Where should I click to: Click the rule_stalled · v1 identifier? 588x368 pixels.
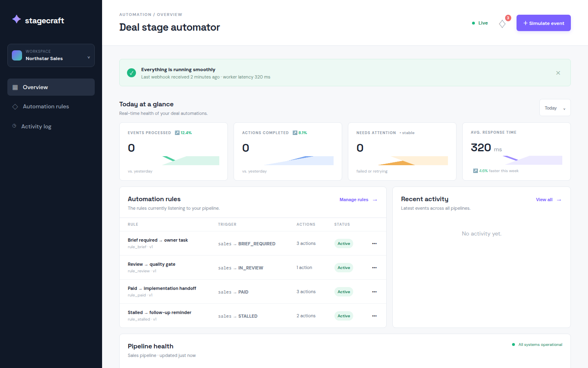pyautogui.click(x=142, y=319)
